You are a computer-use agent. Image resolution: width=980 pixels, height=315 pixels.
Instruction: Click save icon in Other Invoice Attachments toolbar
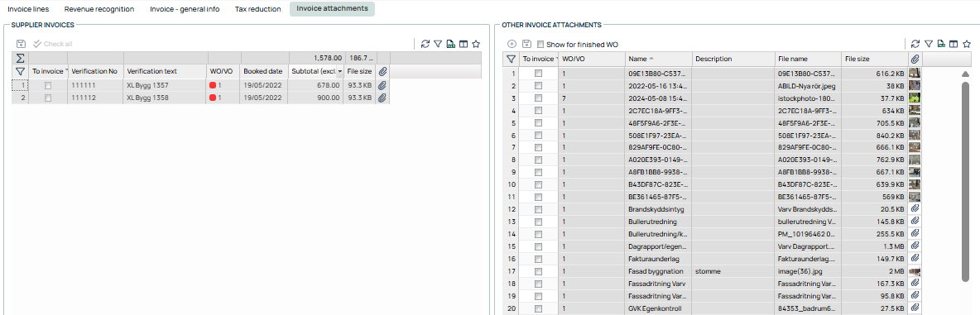pos(526,44)
